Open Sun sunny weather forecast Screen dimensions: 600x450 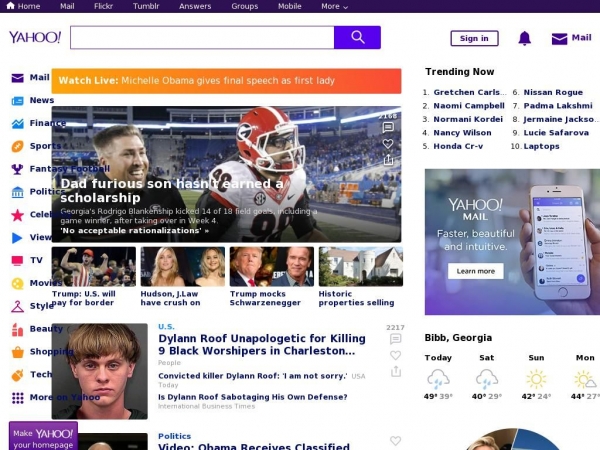click(x=536, y=377)
